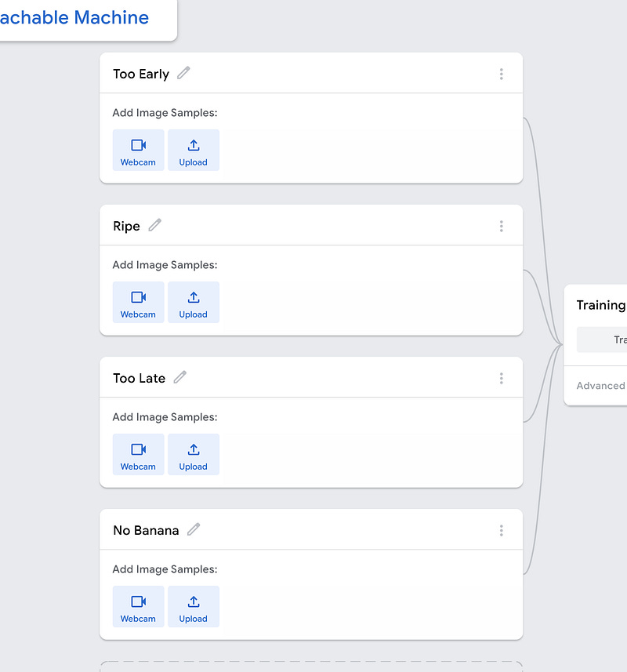Open the Webcam capture for Ripe class

tap(138, 302)
